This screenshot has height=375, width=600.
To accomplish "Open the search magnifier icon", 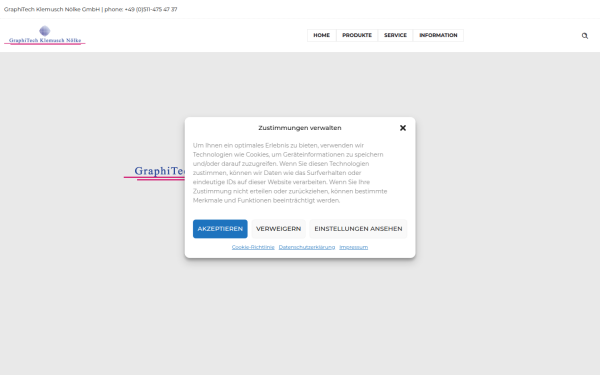I will click(x=585, y=36).
